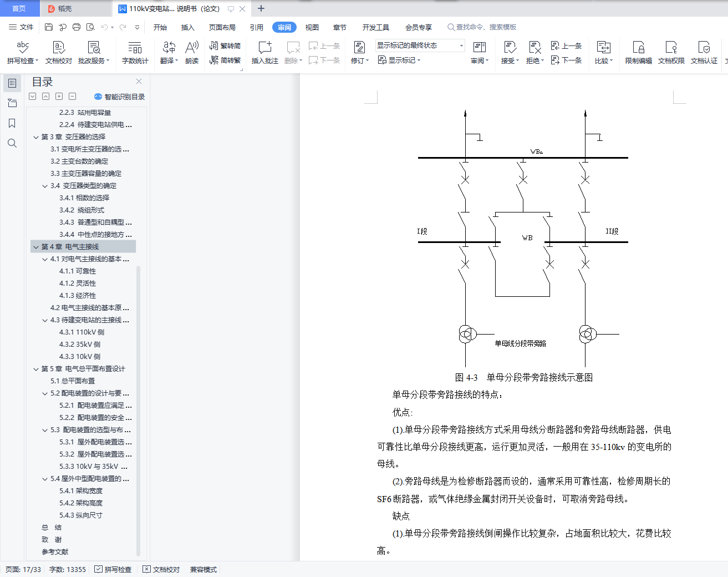
Task: Toggle 文档校对 in the status bar
Action: [161, 569]
